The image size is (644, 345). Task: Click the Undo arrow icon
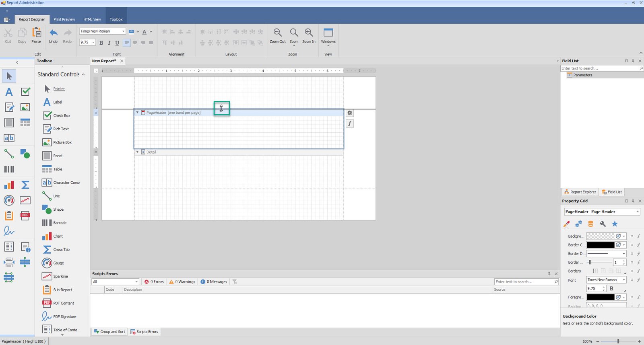(53, 33)
